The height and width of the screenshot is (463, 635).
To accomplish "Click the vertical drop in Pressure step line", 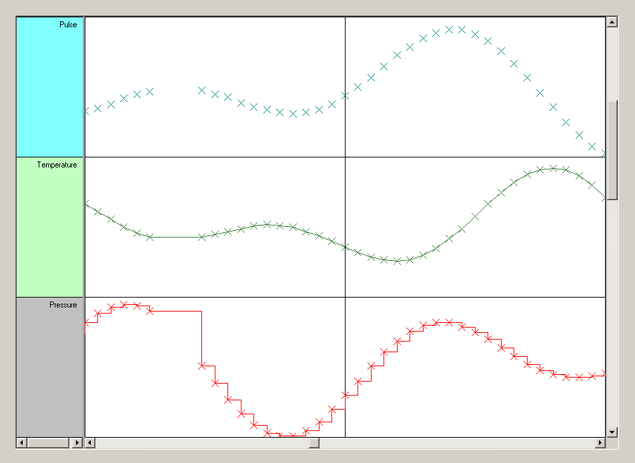I will (202, 340).
